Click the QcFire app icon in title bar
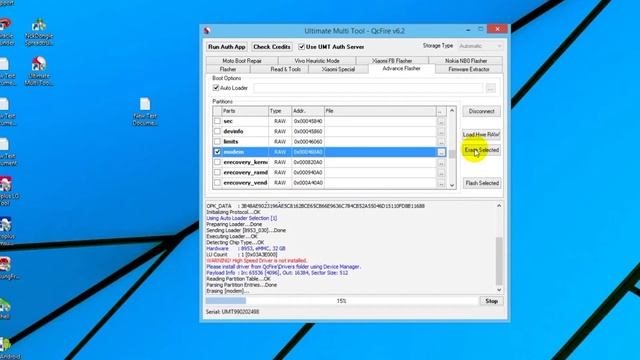This screenshot has height=360, width=640. [207, 31]
